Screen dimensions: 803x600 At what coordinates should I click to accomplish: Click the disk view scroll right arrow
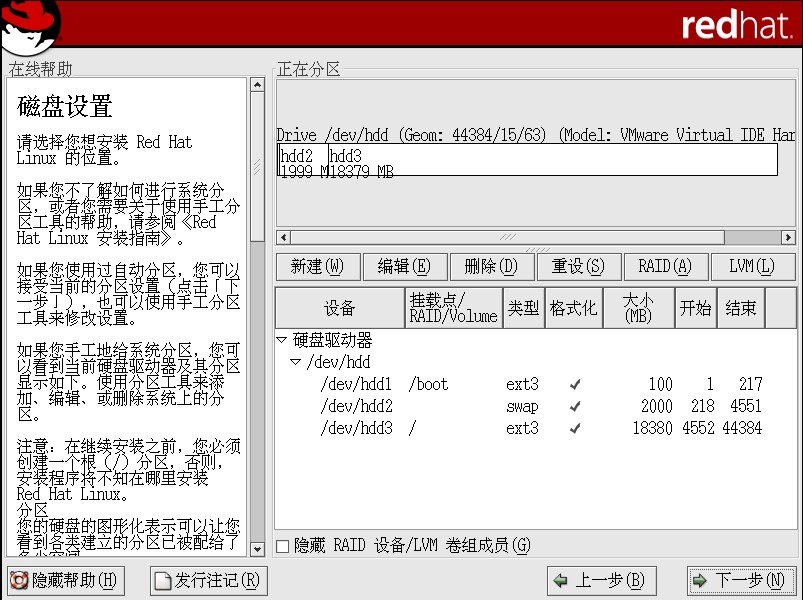point(788,237)
